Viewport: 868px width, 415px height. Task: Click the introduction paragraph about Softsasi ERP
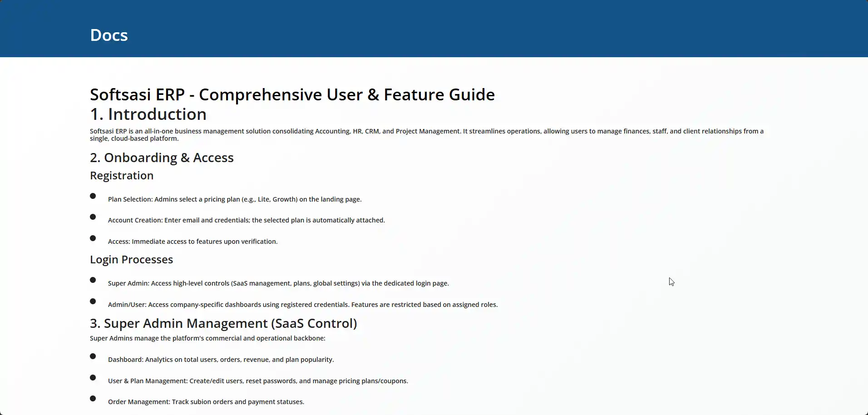point(427,135)
